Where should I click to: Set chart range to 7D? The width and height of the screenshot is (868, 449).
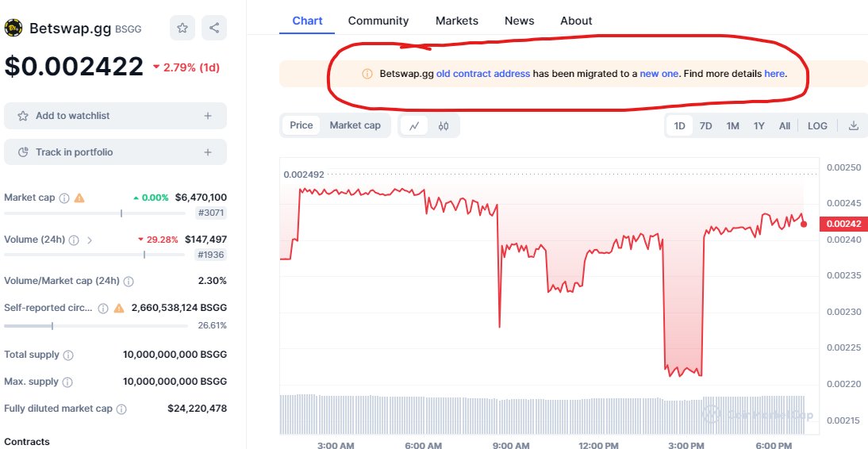[706, 125]
